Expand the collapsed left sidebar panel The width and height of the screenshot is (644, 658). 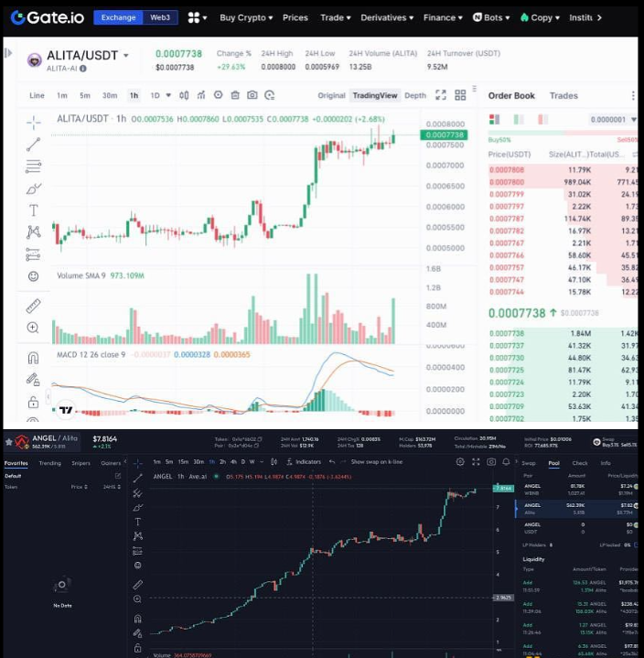(8, 53)
